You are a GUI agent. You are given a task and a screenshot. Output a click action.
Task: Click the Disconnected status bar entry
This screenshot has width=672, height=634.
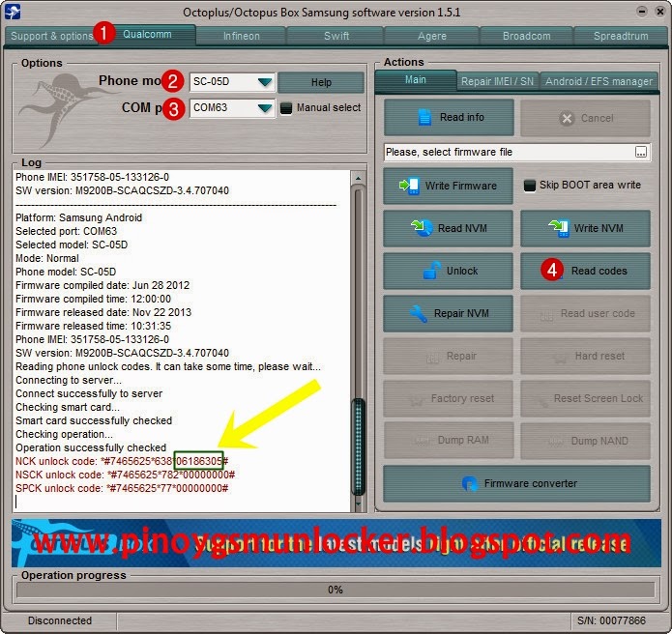[x=60, y=620]
